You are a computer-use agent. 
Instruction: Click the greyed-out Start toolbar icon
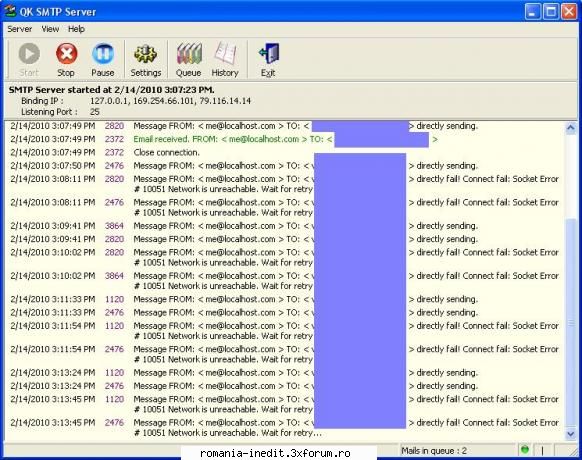point(29,59)
